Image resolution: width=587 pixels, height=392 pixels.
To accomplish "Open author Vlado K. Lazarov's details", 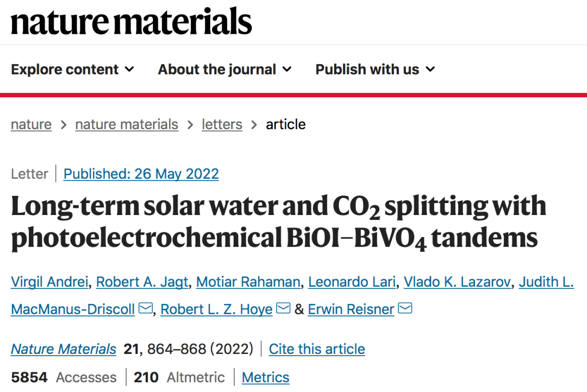I will click(x=458, y=282).
